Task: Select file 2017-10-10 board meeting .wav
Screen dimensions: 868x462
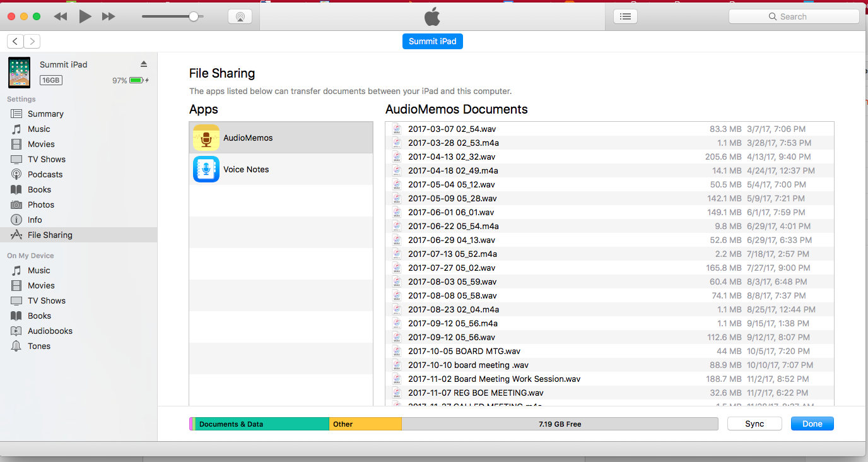Action: (609, 365)
